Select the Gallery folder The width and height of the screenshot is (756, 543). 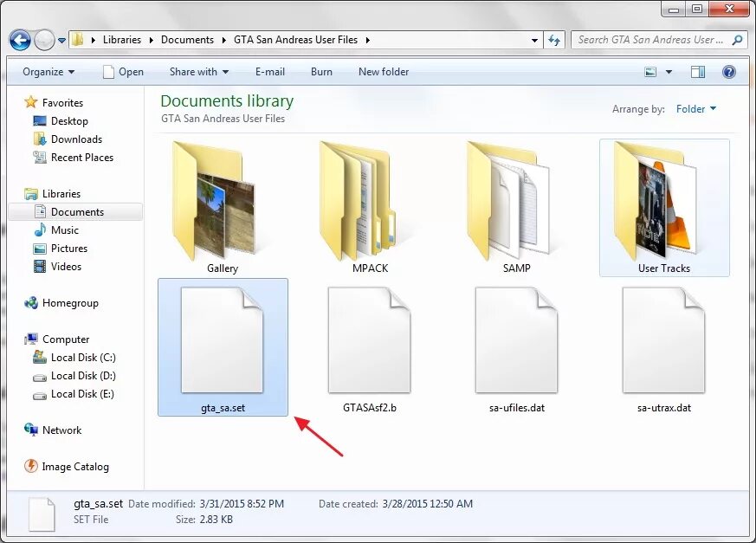(x=223, y=207)
